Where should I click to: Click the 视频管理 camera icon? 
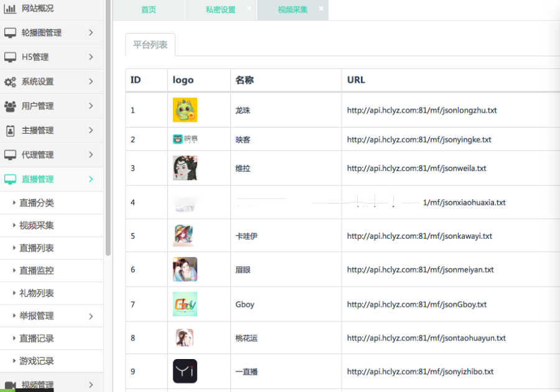click(x=10, y=385)
